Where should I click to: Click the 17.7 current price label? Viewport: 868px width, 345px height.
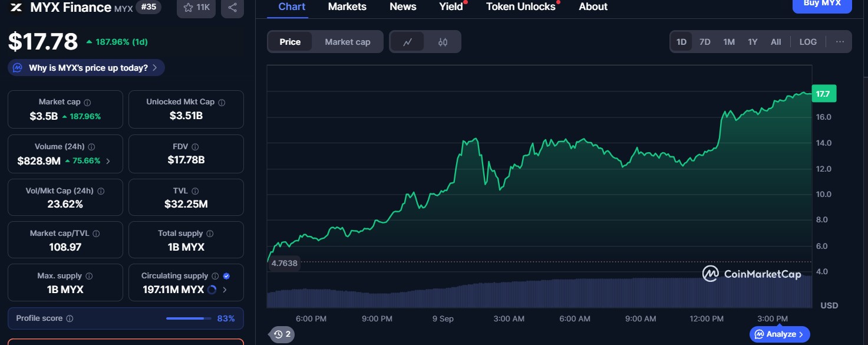pyautogui.click(x=824, y=94)
